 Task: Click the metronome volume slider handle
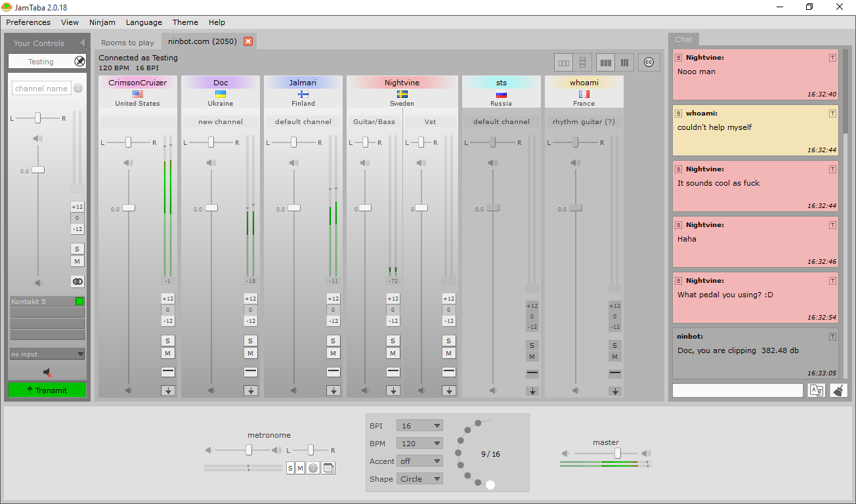click(x=249, y=450)
